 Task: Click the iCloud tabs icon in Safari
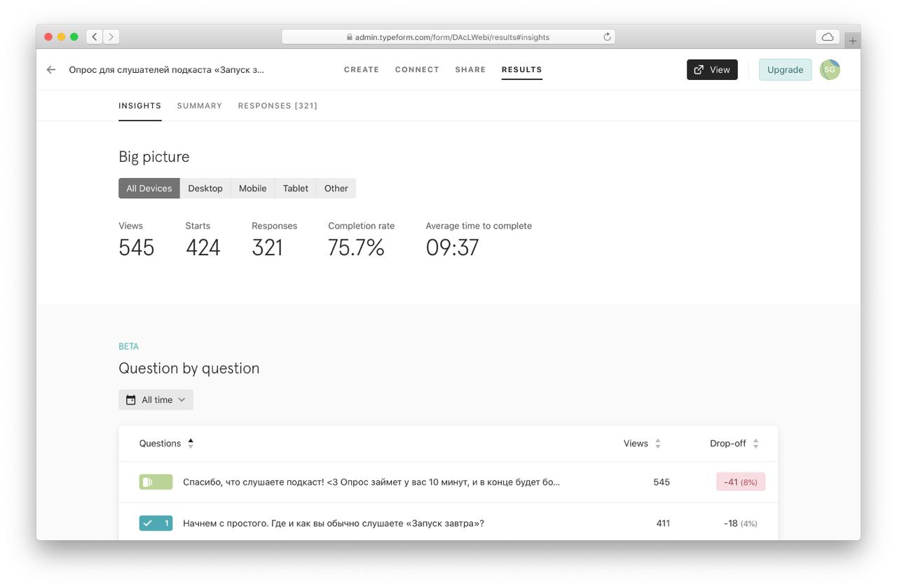[x=828, y=37]
